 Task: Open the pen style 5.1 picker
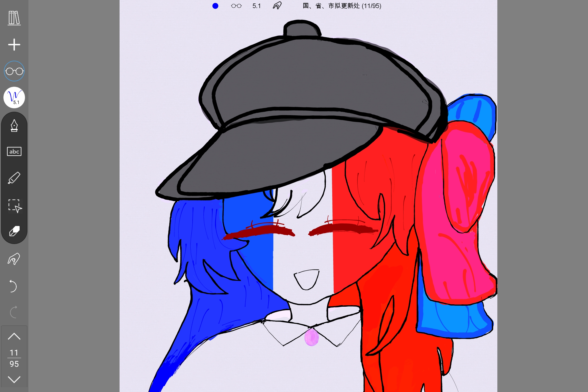[x=14, y=98]
